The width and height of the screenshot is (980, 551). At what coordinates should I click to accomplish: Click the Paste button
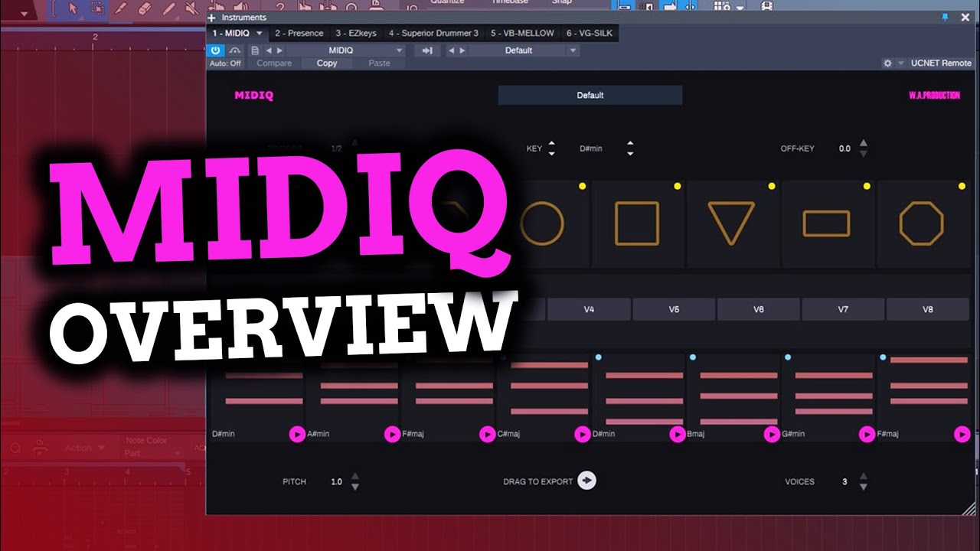click(379, 64)
